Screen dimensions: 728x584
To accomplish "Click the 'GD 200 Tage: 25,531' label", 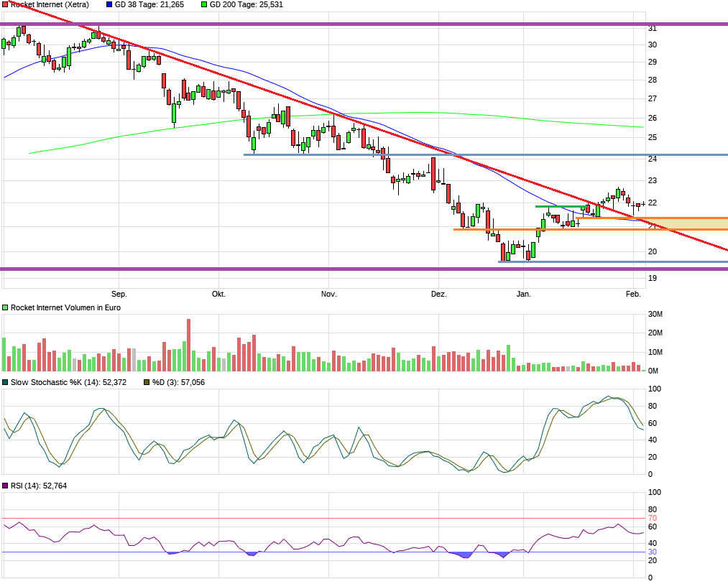I will point(246,4).
